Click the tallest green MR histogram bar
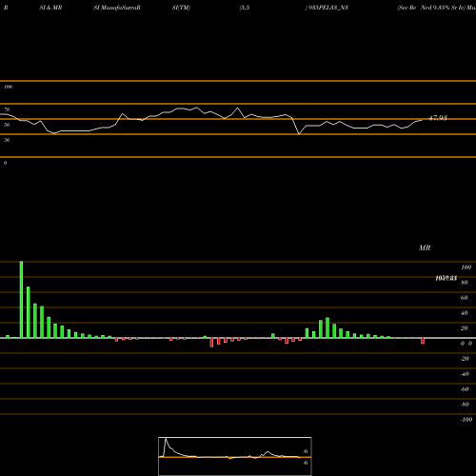The image size is (476, 476). coord(21,300)
